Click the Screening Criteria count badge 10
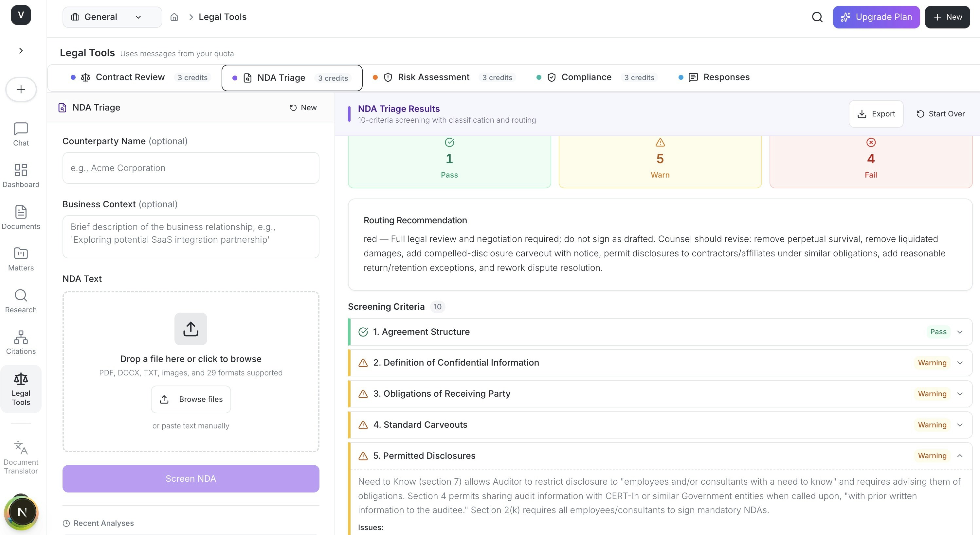Viewport: 980px width, 535px height. tap(438, 307)
